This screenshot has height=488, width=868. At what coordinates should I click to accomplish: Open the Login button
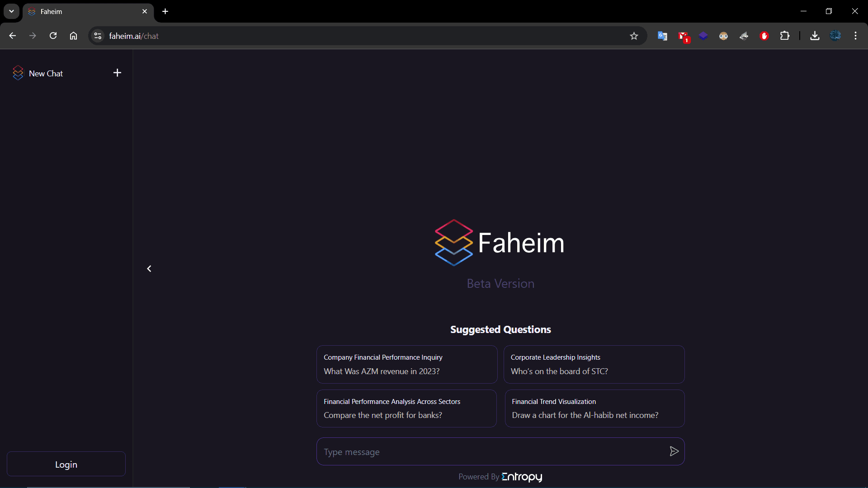pyautogui.click(x=66, y=464)
